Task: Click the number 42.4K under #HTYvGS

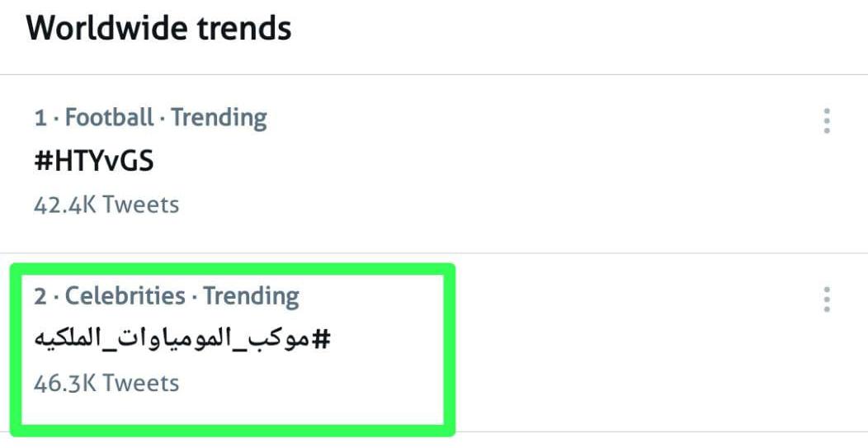Action: [65, 204]
